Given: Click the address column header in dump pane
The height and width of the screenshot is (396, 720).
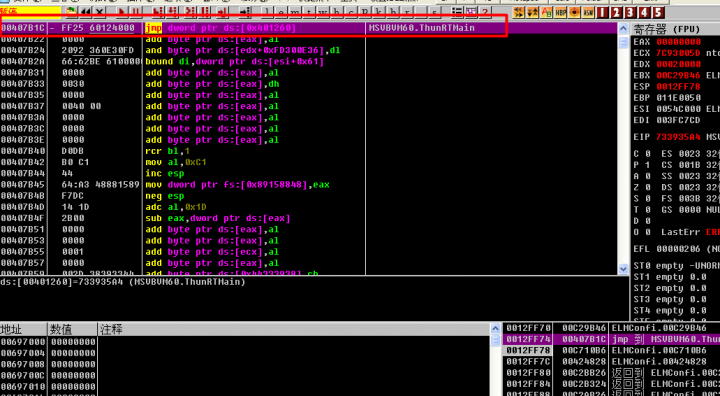Looking at the screenshot, I should point(23,329).
